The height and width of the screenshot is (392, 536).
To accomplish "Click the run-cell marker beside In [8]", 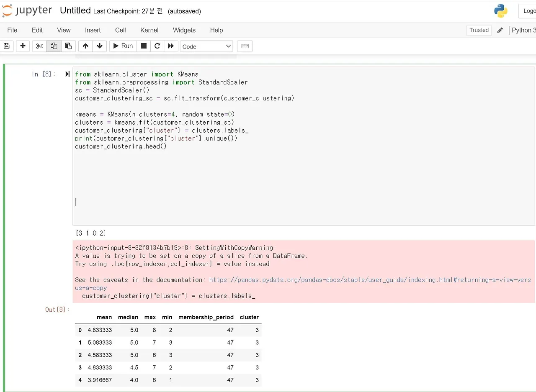I will tap(67, 74).
